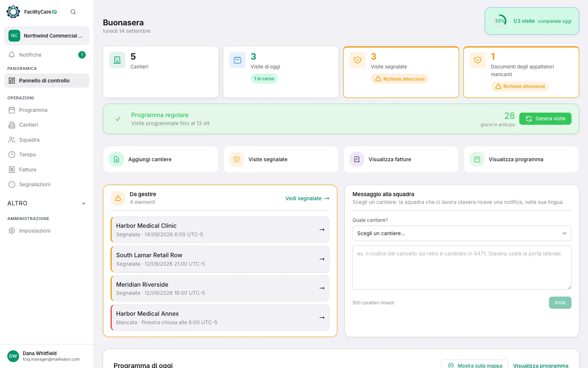This screenshot has width=588, height=368.
Task: Click the Richiede attenzione badge under Visite segnalate
Action: 399,79
